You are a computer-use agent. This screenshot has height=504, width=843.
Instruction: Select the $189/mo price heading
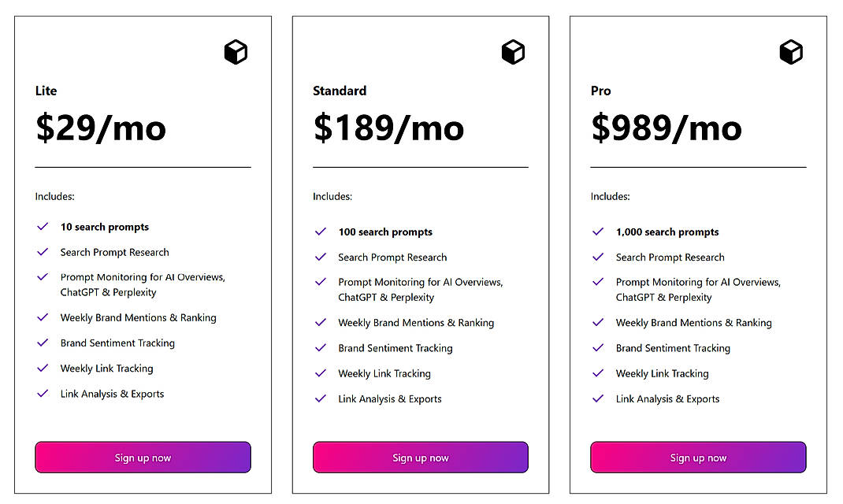click(x=388, y=128)
